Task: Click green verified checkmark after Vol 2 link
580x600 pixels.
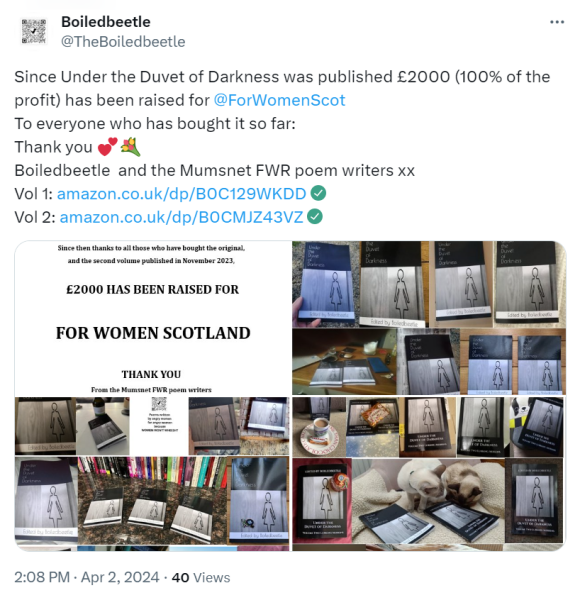Action: (315, 217)
